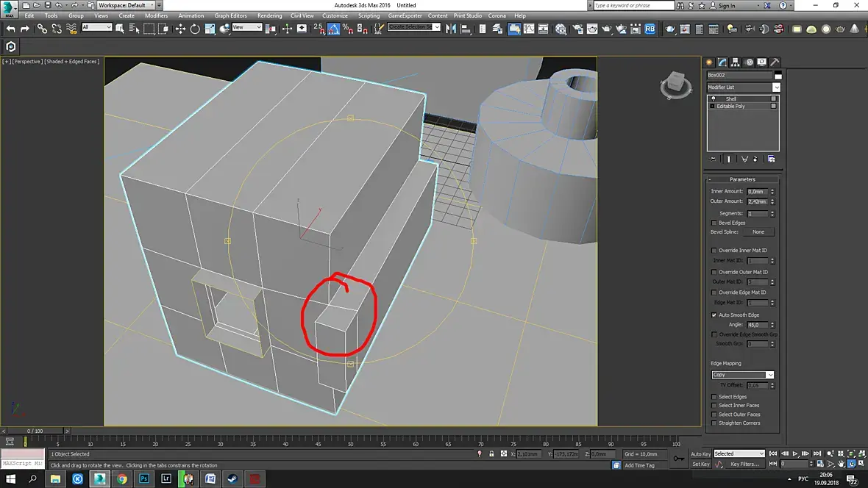Screen dimensions: 868x488
Task: Activate Bind to Space Warp tool
Action: pyautogui.click(x=71, y=29)
